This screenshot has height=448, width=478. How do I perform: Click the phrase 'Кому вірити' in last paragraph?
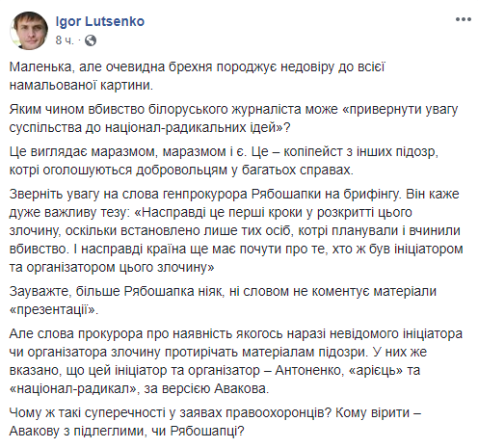point(373,412)
